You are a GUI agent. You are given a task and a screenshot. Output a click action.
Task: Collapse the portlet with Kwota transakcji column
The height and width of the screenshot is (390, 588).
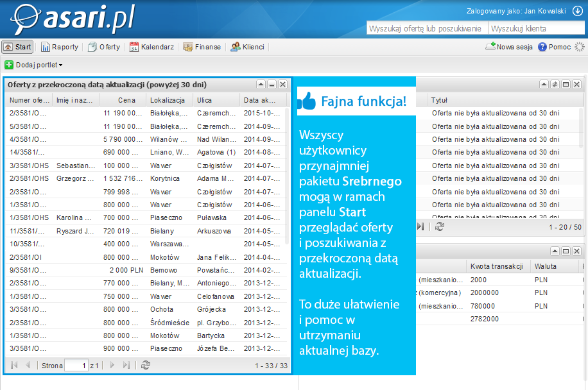point(555,251)
